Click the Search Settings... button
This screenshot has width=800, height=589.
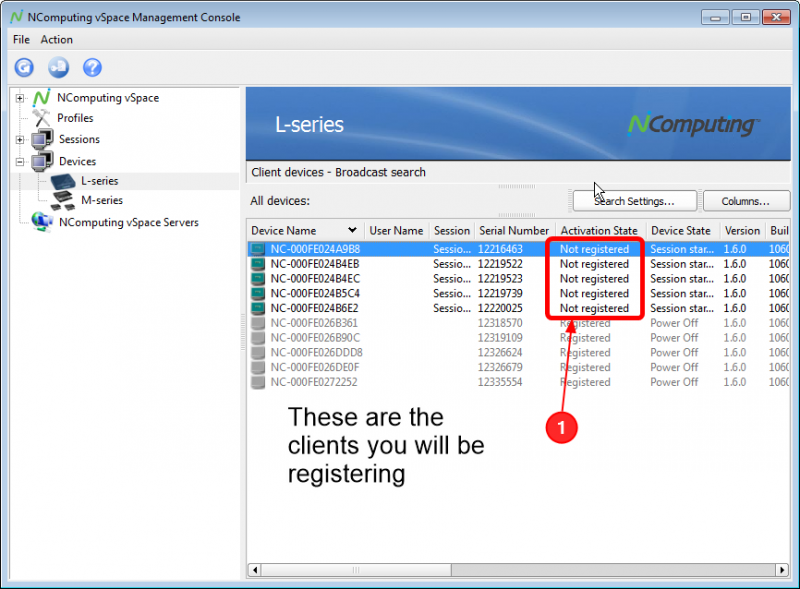[x=635, y=201]
